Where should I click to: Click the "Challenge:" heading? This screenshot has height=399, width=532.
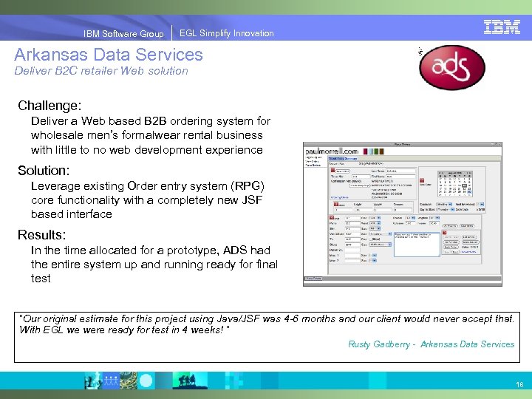click(50, 106)
